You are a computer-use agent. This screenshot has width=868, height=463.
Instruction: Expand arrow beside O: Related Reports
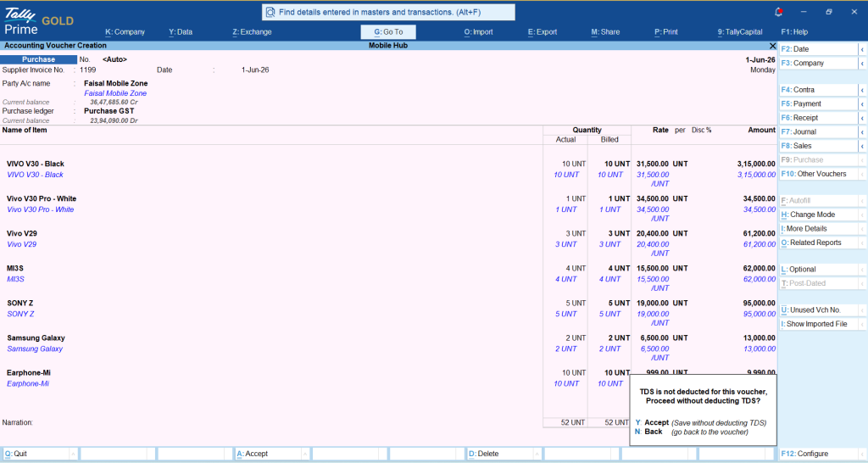[862, 243]
